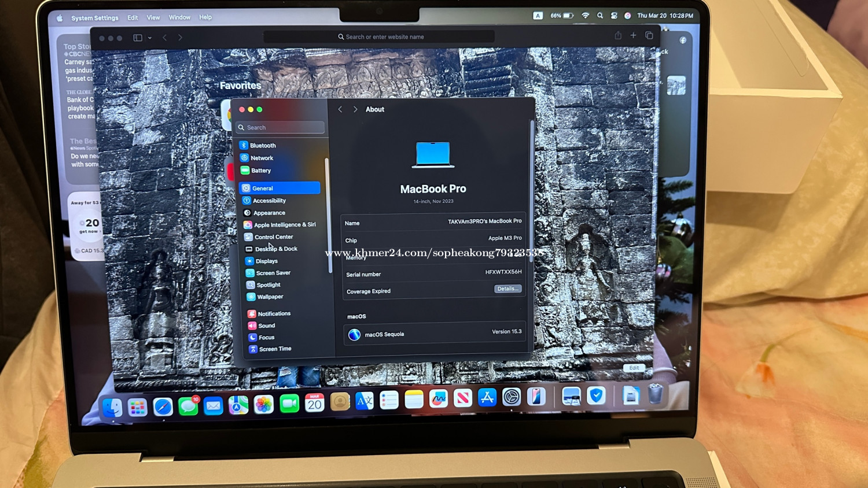Open the Apple menu

[60, 19]
